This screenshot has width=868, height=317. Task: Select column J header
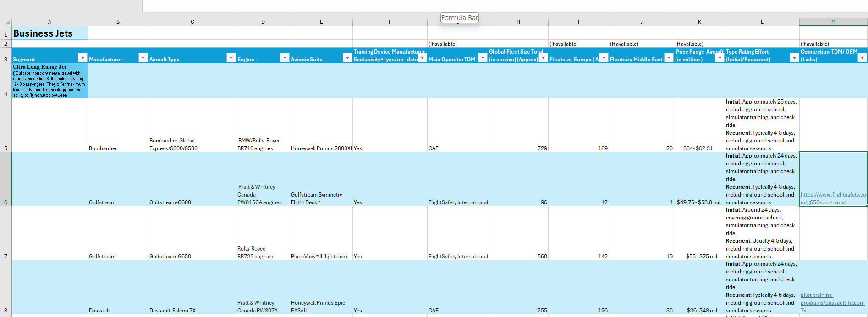(x=641, y=22)
